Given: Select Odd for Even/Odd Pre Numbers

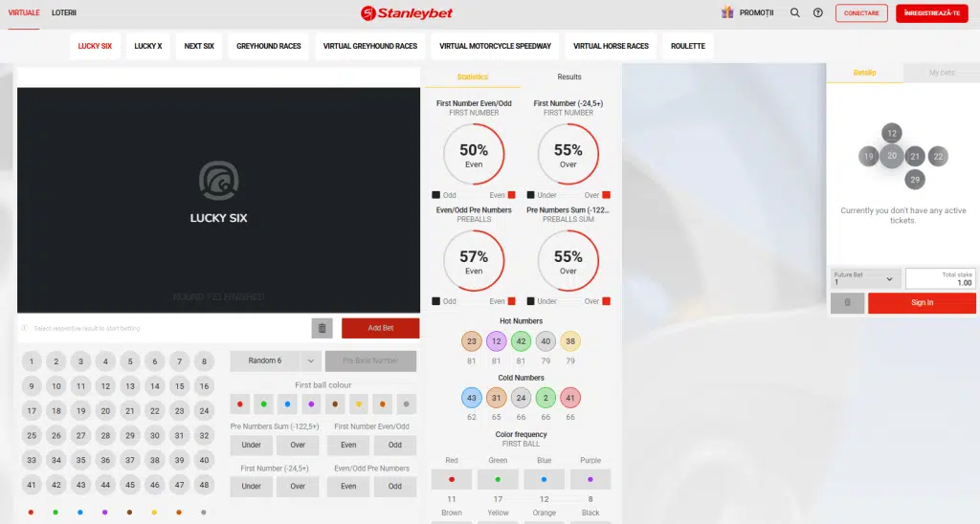Looking at the screenshot, I should 395,486.
